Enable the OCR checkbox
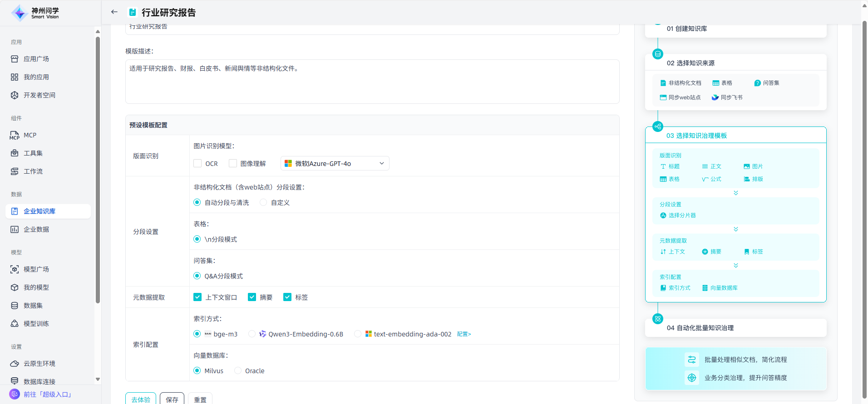Screen dimensions: 868x404 [x=197, y=163]
